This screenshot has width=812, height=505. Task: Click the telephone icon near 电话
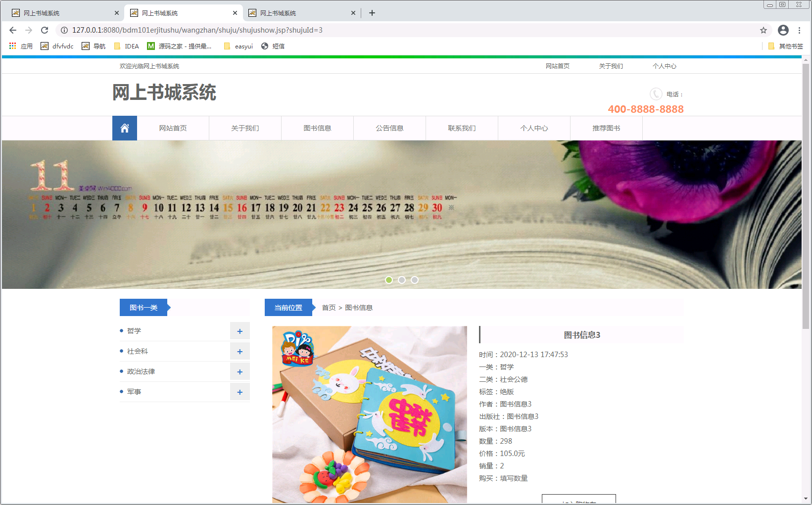(656, 94)
